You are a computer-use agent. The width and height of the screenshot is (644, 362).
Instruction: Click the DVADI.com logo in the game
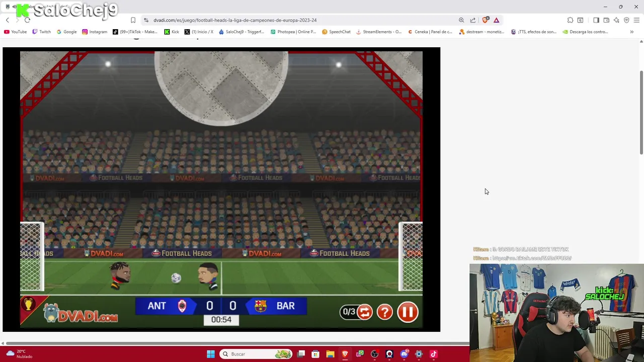[x=80, y=314]
